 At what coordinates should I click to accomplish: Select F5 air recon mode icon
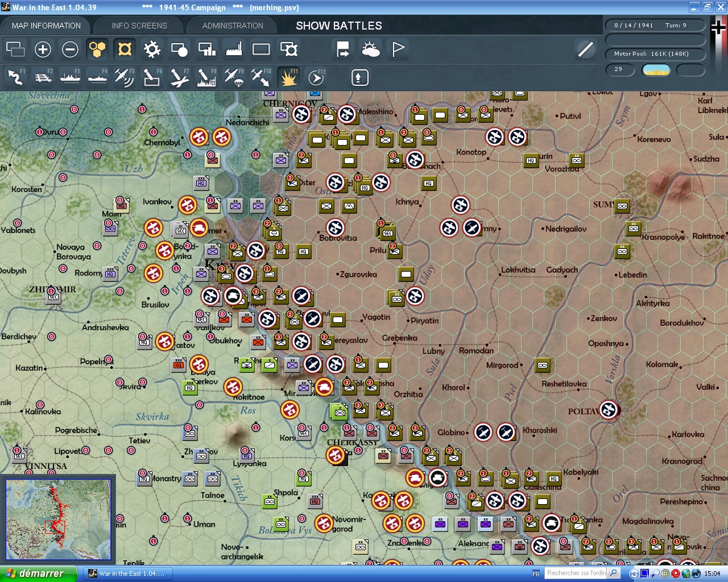[125, 77]
